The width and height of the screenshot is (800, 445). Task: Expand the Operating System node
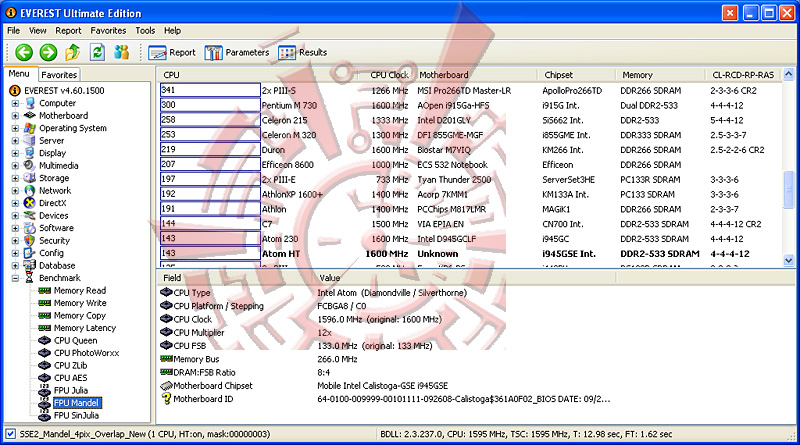pos(15,128)
